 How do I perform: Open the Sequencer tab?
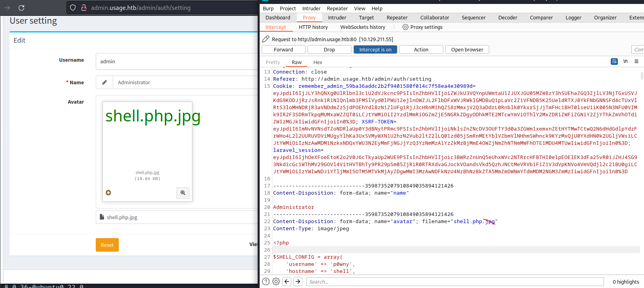[x=473, y=17]
